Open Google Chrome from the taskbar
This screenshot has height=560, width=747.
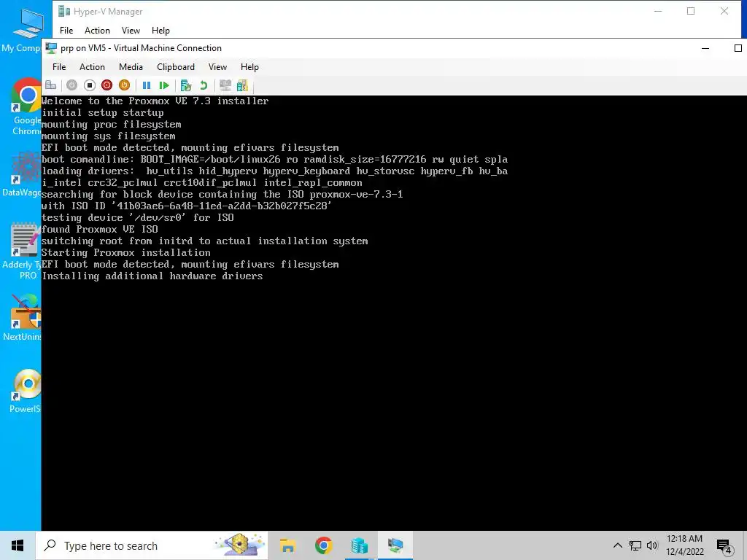(x=323, y=545)
